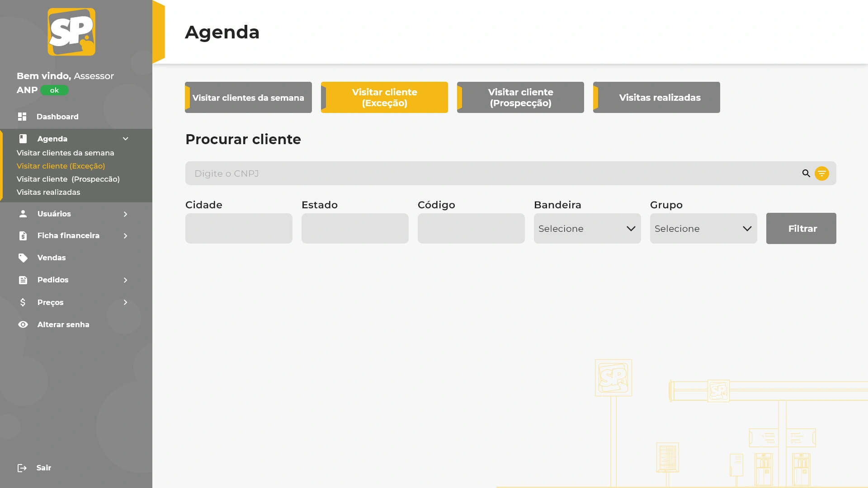Click the Sair logout icon
This screenshot has width=868, height=488.
tap(22, 468)
